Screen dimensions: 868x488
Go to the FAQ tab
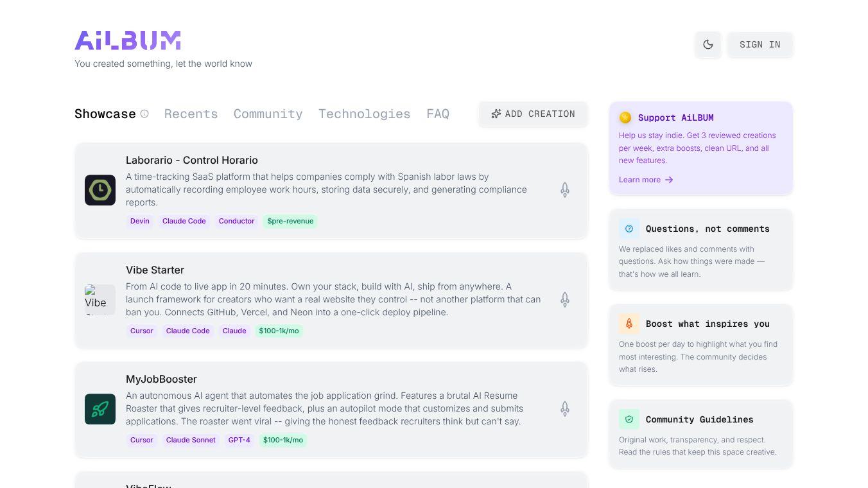click(x=438, y=114)
